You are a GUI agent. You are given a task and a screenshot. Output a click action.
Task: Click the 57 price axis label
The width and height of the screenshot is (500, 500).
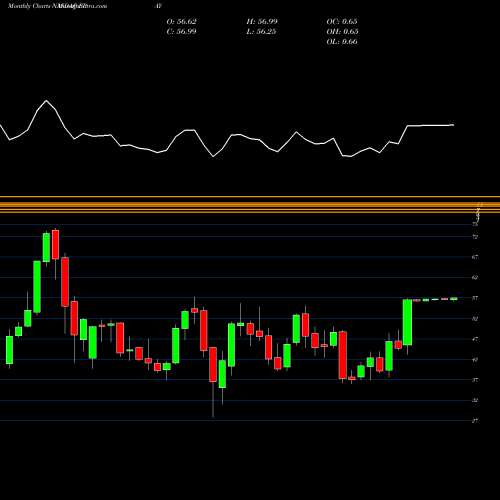(475, 298)
